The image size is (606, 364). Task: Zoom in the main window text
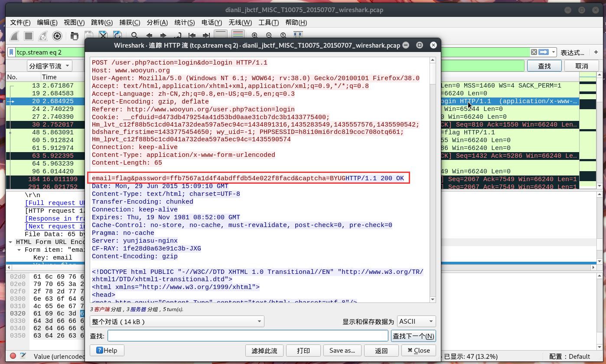(255, 36)
